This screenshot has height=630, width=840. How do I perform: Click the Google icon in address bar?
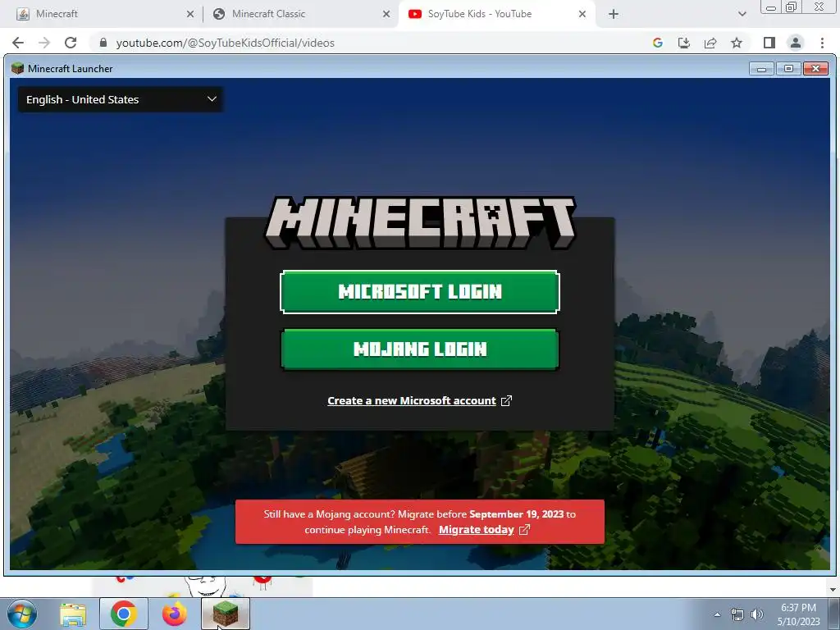[658, 43]
